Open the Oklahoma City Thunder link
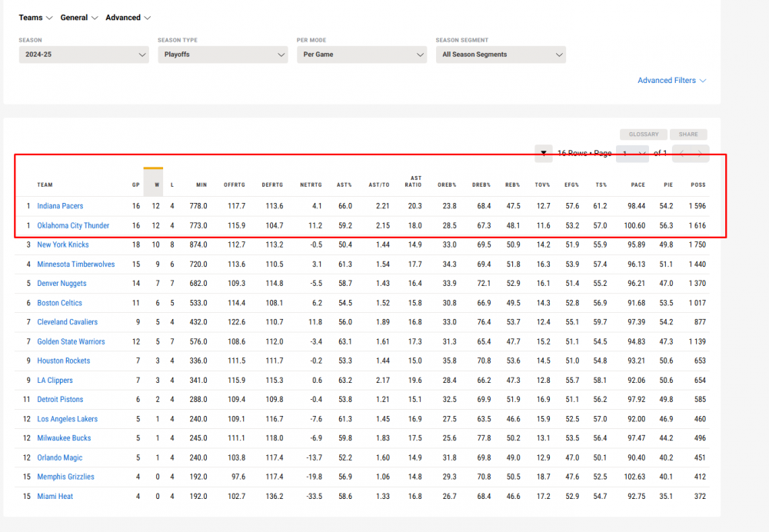Screen dimensions: 769x532 73,226
